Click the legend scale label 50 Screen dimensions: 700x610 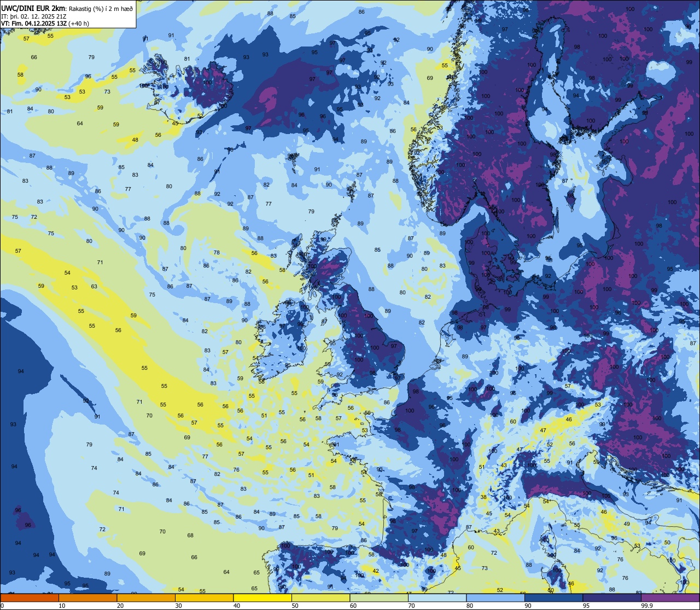pyautogui.click(x=295, y=606)
